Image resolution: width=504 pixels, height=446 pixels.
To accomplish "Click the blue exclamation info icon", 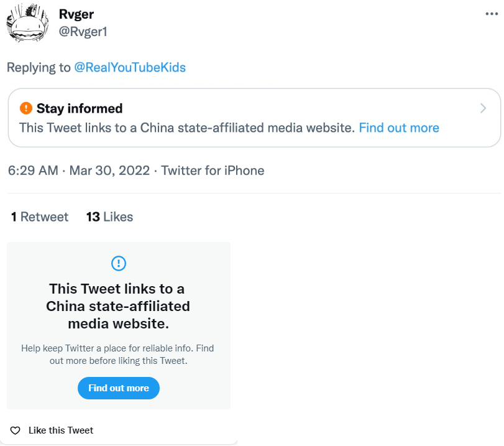I will click(x=118, y=263).
